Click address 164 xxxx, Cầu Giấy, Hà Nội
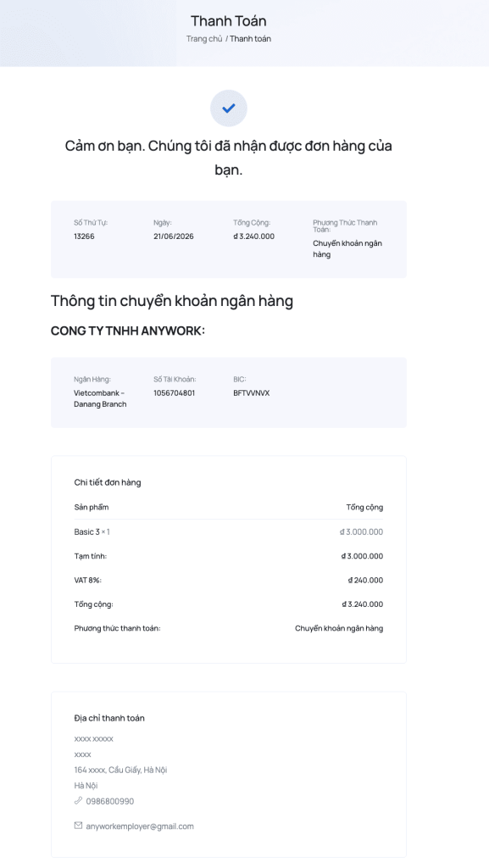Image resolution: width=489 pixels, height=868 pixels. (120, 770)
